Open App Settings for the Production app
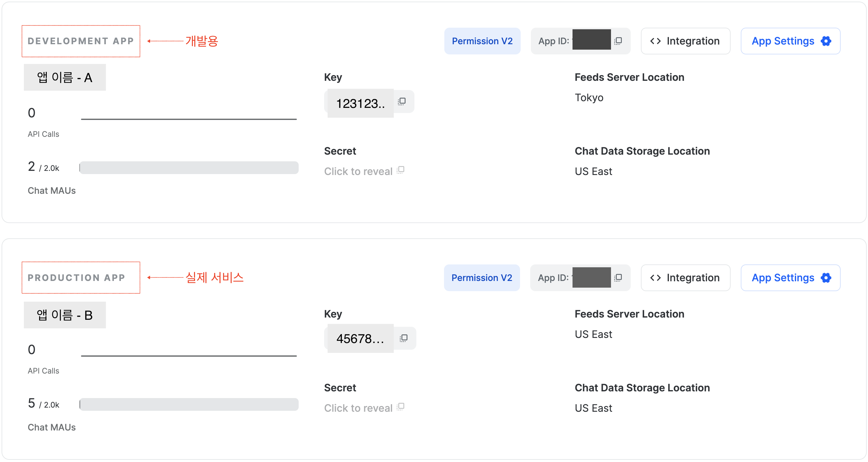 point(790,278)
